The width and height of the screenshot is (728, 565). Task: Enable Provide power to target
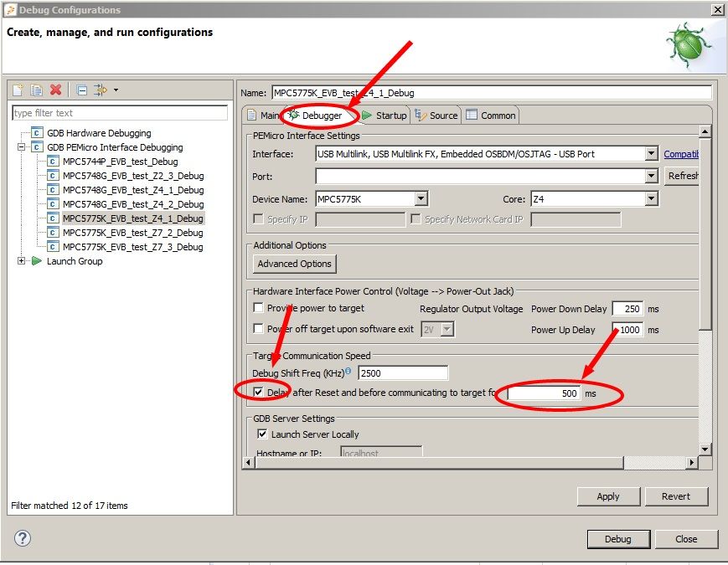(259, 308)
